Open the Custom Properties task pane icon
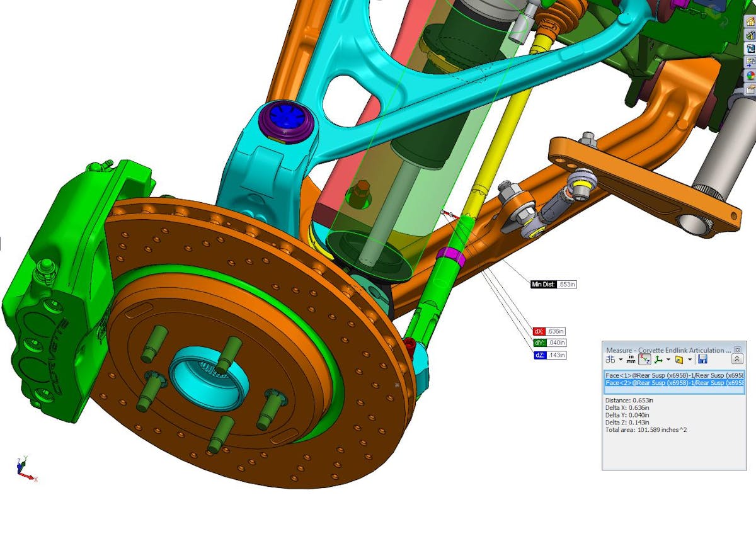This screenshot has width=756, height=534. (x=750, y=89)
